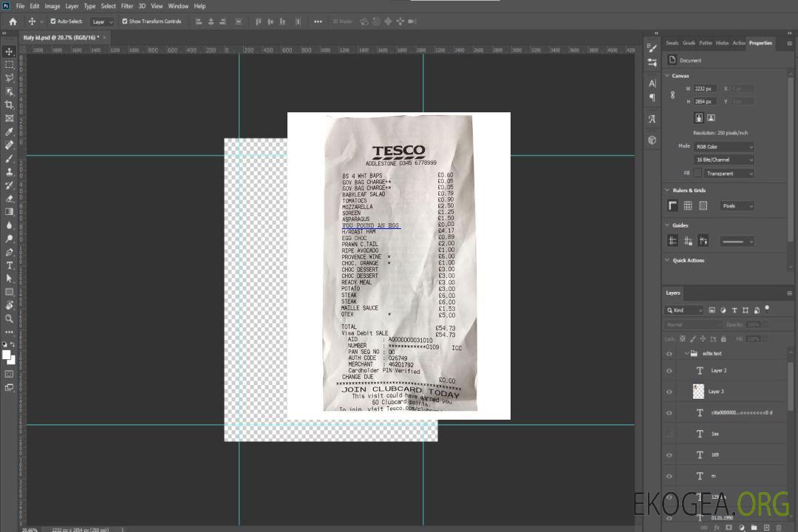
Task: Open the Auto-Select Layer dropdown
Action: [102, 21]
